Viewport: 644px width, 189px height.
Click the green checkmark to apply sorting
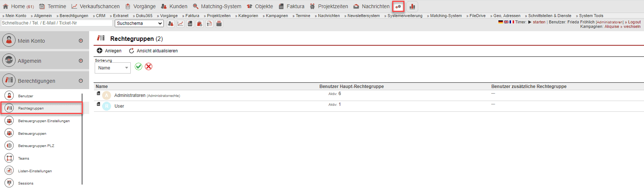[139, 66]
